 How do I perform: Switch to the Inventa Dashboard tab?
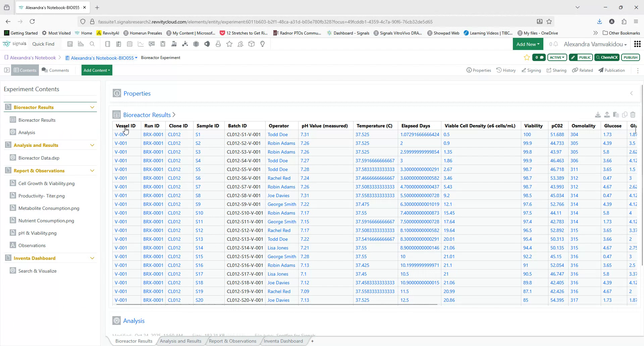pyautogui.click(x=283, y=341)
